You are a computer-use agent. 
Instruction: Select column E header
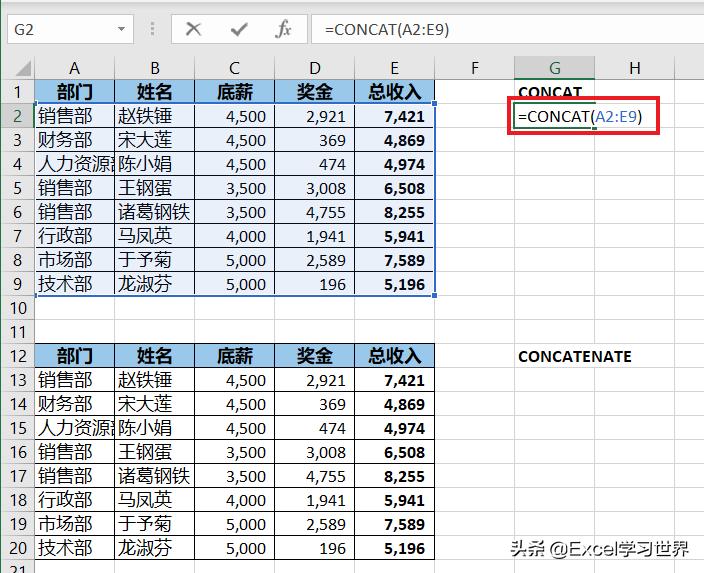(x=395, y=68)
